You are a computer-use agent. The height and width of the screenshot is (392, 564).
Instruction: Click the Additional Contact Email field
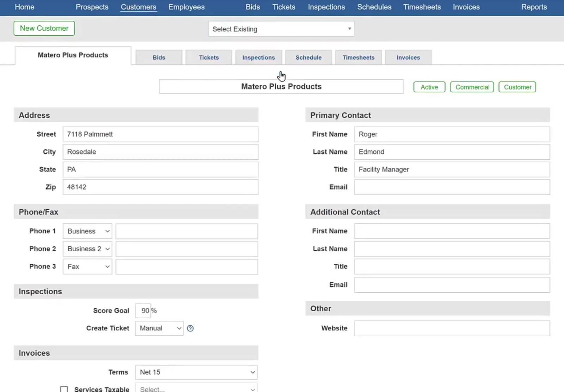pos(452,285)
